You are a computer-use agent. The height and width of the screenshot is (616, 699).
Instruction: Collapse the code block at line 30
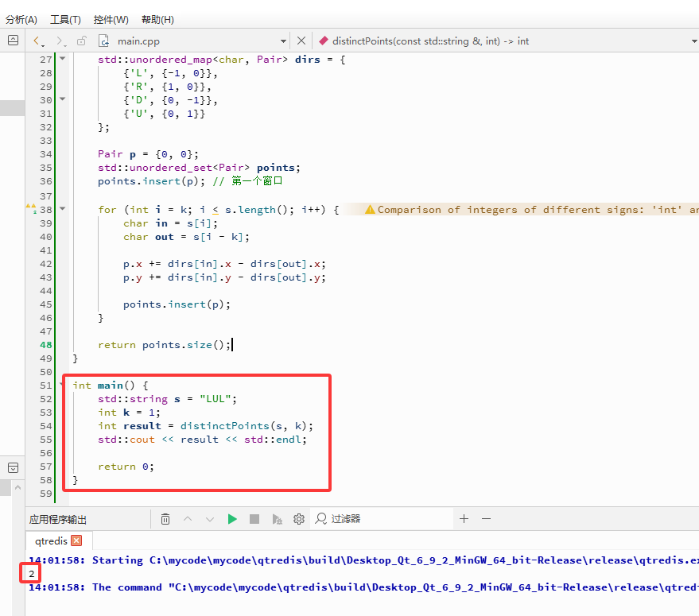click(62, 99)
